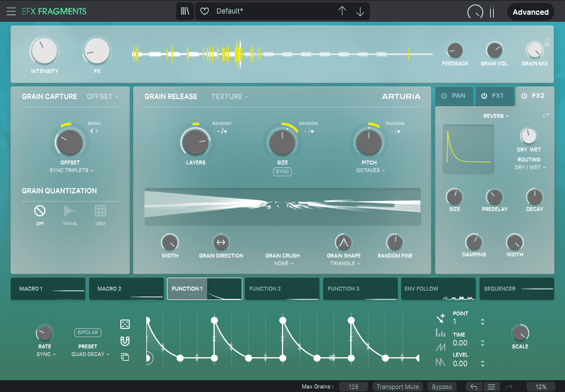Screen dimensions: 565x392
Task: Click the Max Grains 128 value
Action: click(353, 387)
